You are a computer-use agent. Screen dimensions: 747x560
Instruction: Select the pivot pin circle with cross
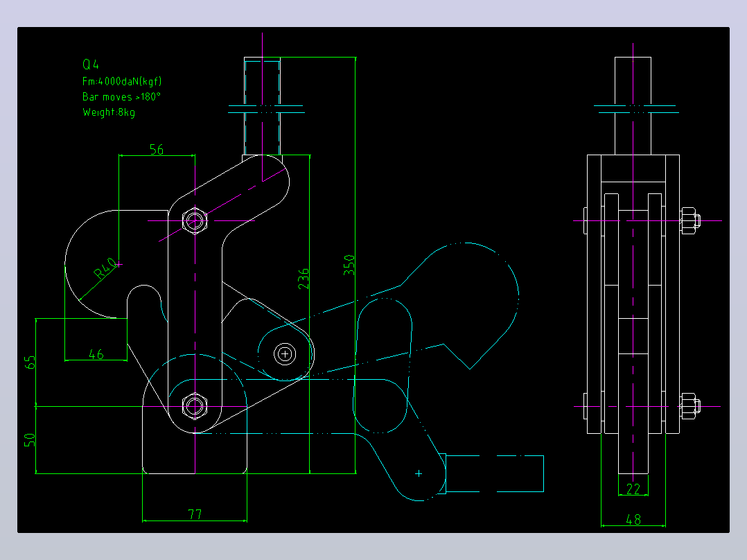pos(285,354)
